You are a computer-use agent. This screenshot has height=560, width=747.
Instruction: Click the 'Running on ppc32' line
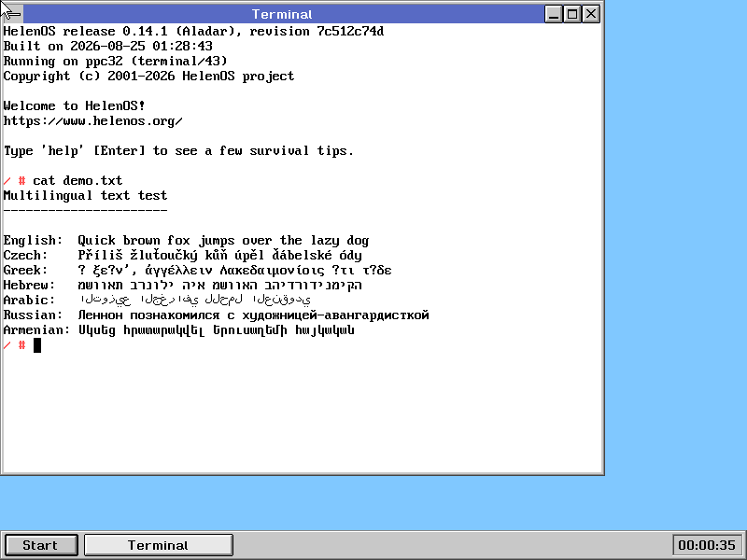click(115, 61)
